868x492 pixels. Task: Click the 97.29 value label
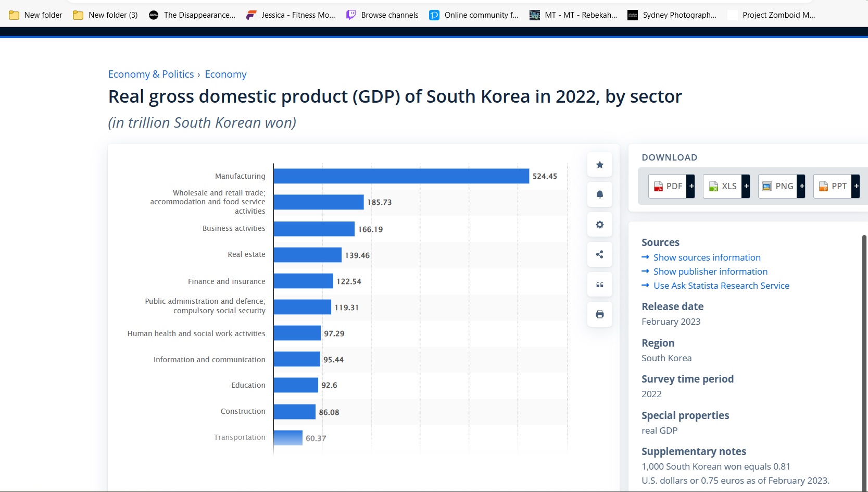pyautogui.click(x=334, y=334)
